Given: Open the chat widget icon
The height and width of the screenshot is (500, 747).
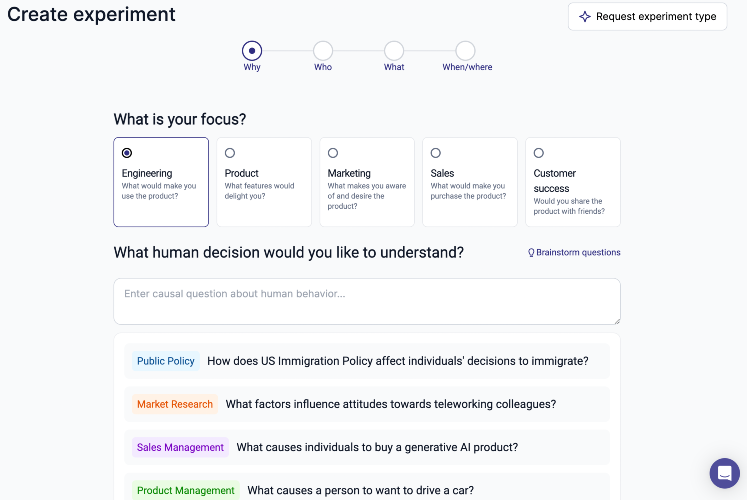Looking at the screenshot, I should (724, 473).
